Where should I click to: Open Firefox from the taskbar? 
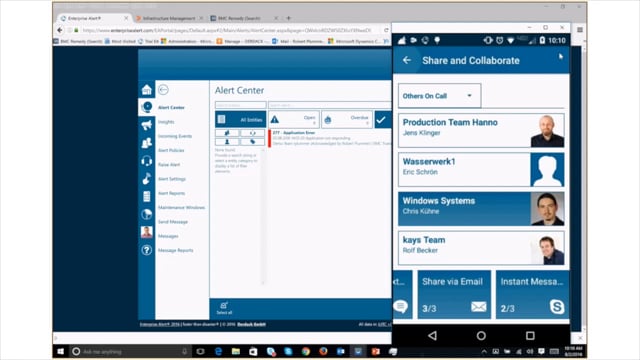pos(323,351)
